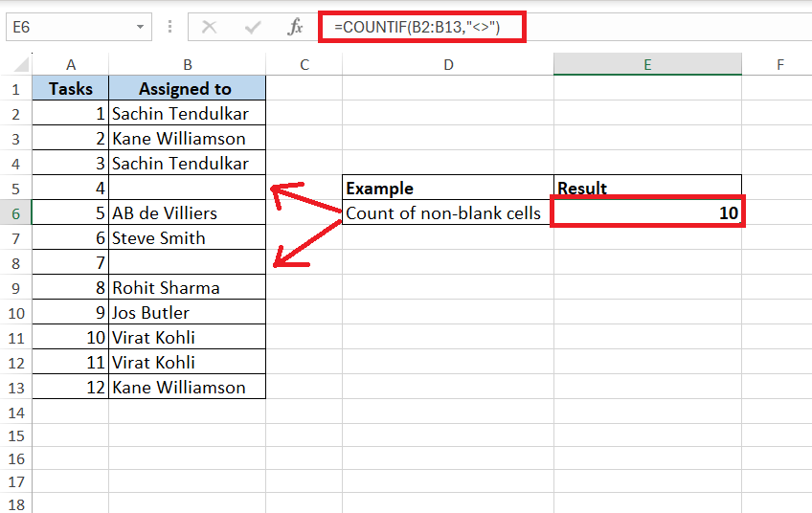
Task: Select column B header
Action: click(188, 65)
